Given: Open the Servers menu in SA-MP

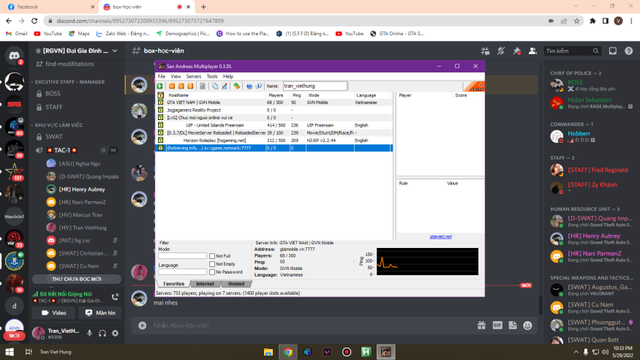Looking at the screenshot, I should (193, 76).
